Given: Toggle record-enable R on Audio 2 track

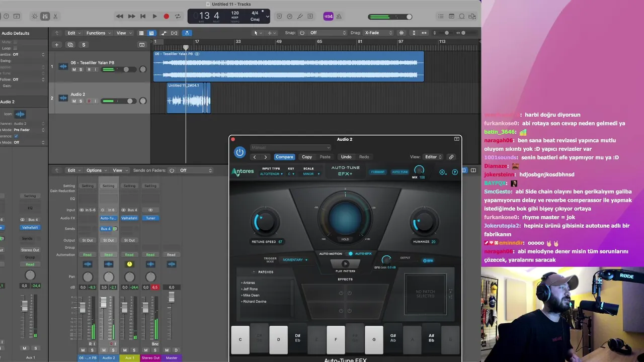Looking at the screenshot, I should click(x=89, y=101).
